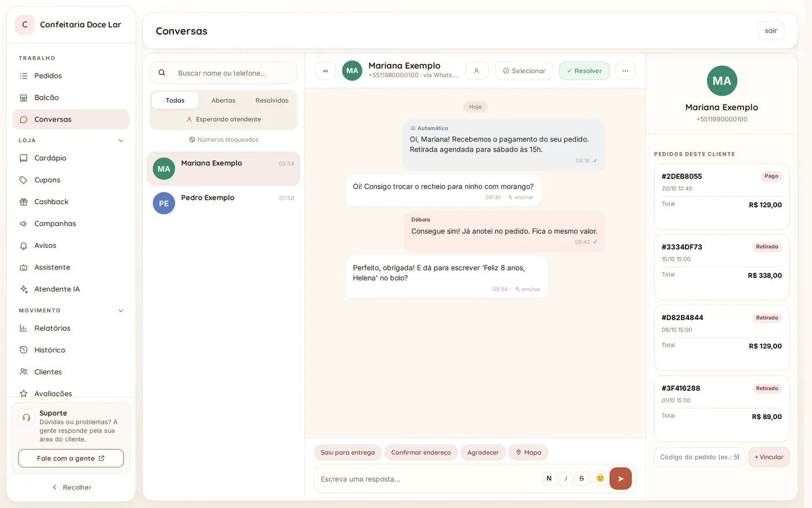Toggle bold formatting (N)
Screen dimensions: 812x508
[x=549, y=478]
